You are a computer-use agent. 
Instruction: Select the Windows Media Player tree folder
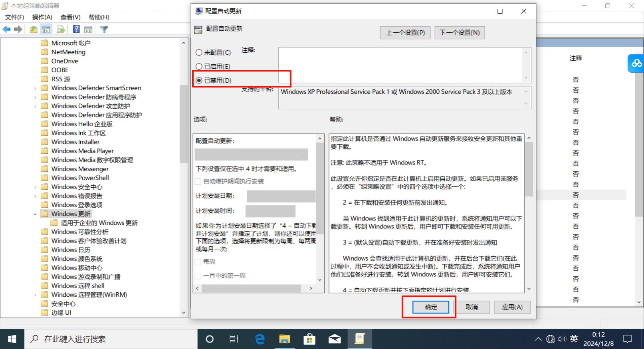pos(82,151)
